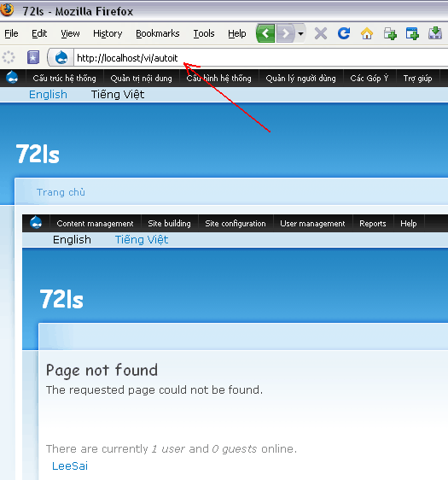The image size is (448, 480).
Task: Open the LeeSai user link
Action: (70, 466)
